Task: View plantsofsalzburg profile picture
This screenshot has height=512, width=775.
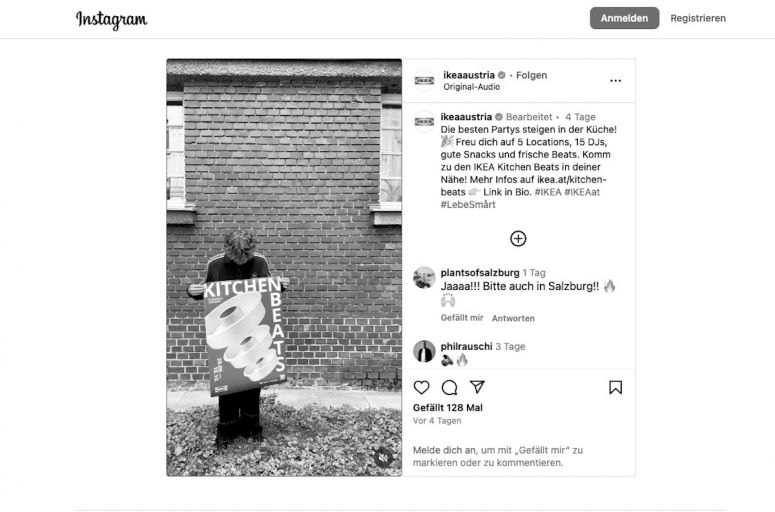Action: (x=424, y=277)
